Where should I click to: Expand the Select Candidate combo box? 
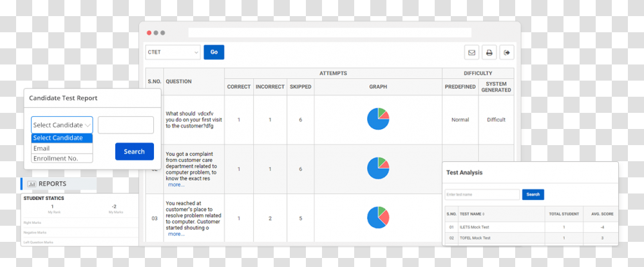tap(62, 125)
